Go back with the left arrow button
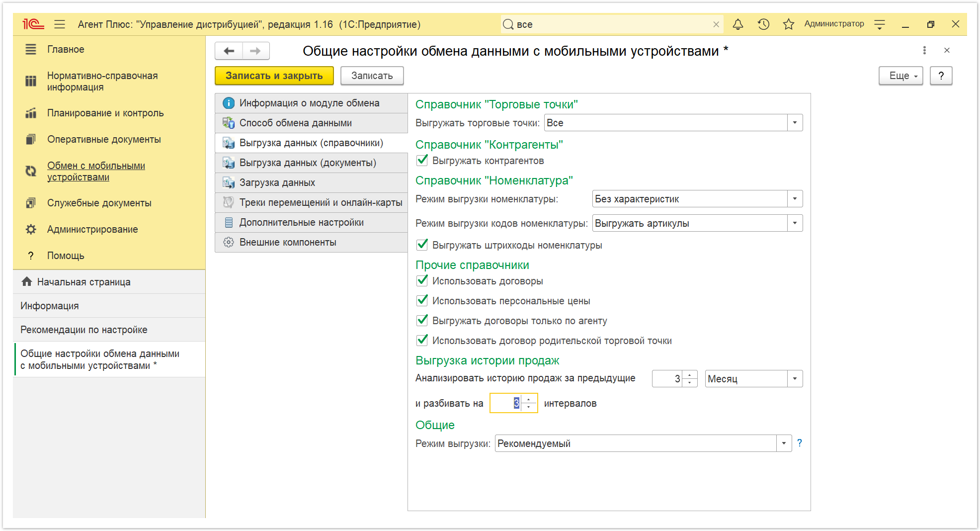Screen dimensions: 980x531 229,51
